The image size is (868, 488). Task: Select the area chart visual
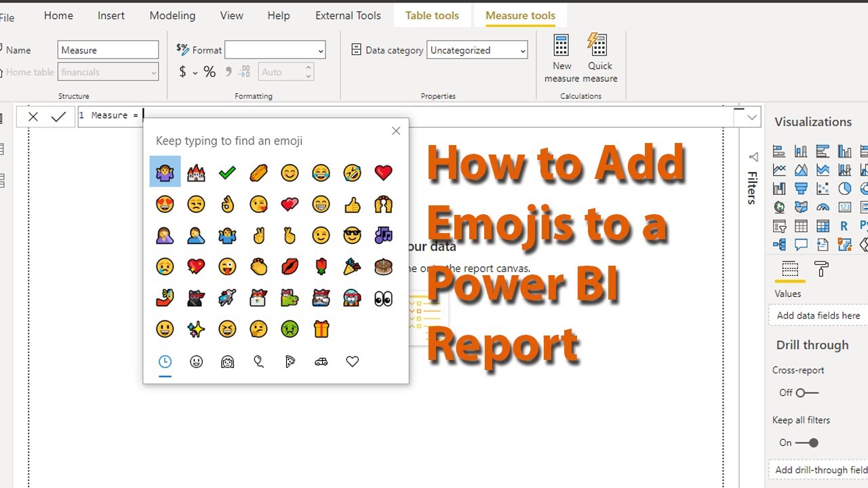801,169
